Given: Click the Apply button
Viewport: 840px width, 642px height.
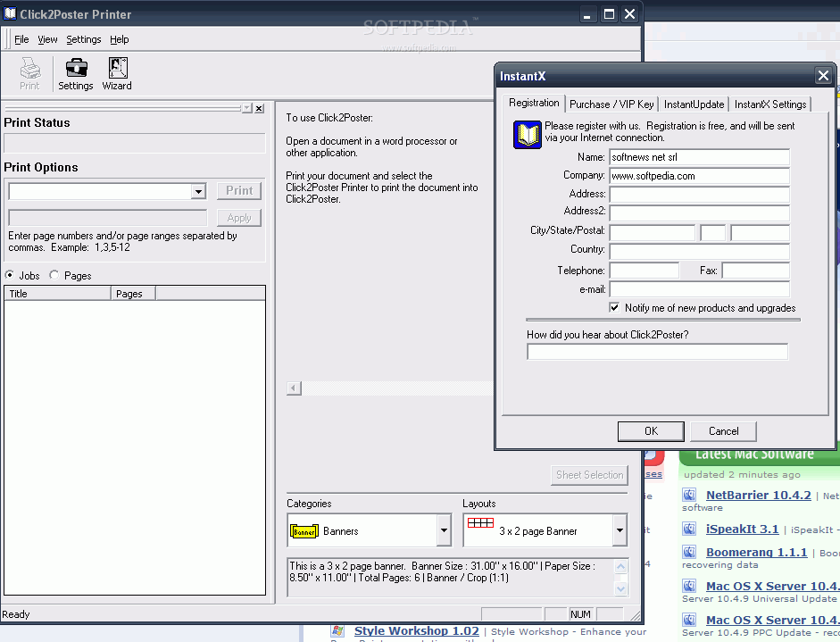Looking at the screenshot, I should pyautogui.click(x=239, y=218).
